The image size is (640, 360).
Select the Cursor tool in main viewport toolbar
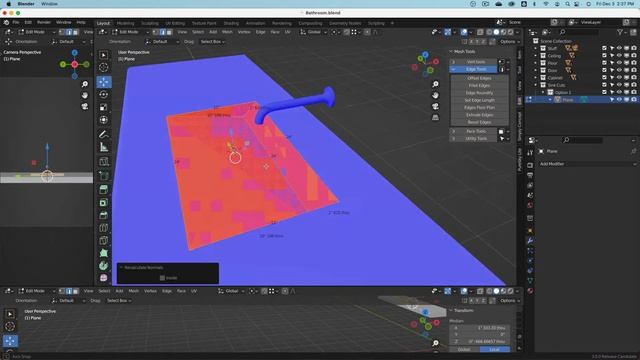[x=104, y=67]
